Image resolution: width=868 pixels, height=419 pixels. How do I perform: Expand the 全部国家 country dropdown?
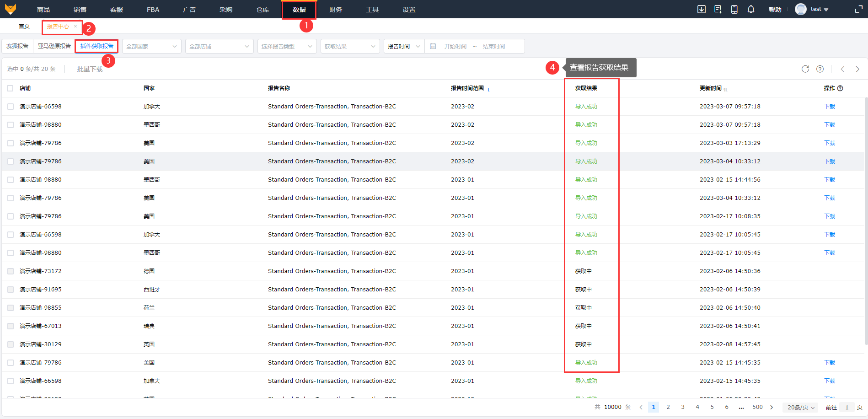[151, 47]
